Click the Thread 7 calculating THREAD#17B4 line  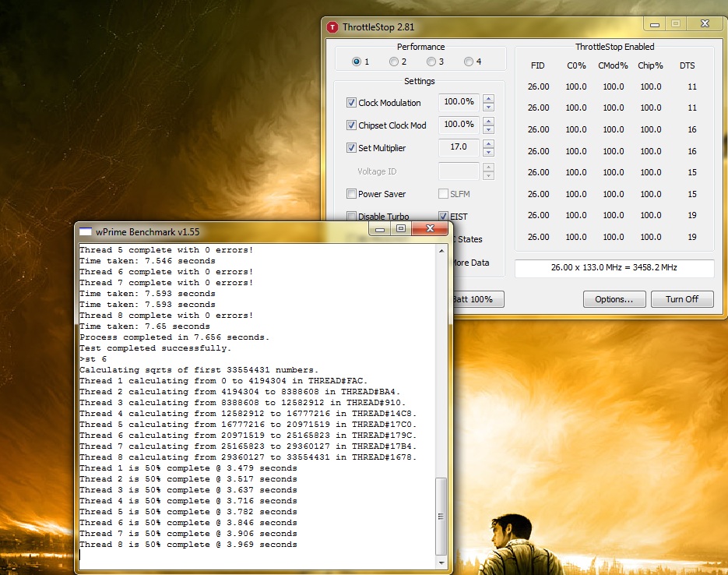point(248,446)
